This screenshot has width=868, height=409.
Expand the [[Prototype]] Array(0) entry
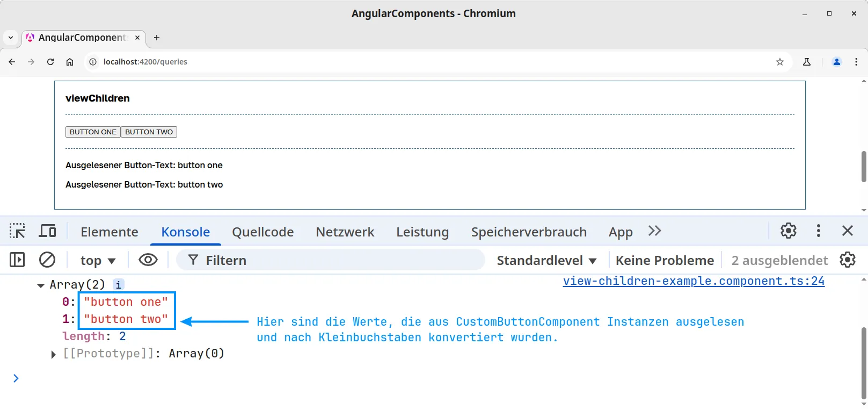tap(53, 354)
